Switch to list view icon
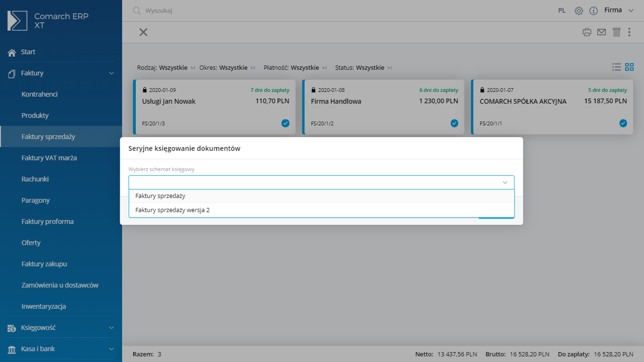This screenshot has width=644, height=362. click(x=616, y=67)
